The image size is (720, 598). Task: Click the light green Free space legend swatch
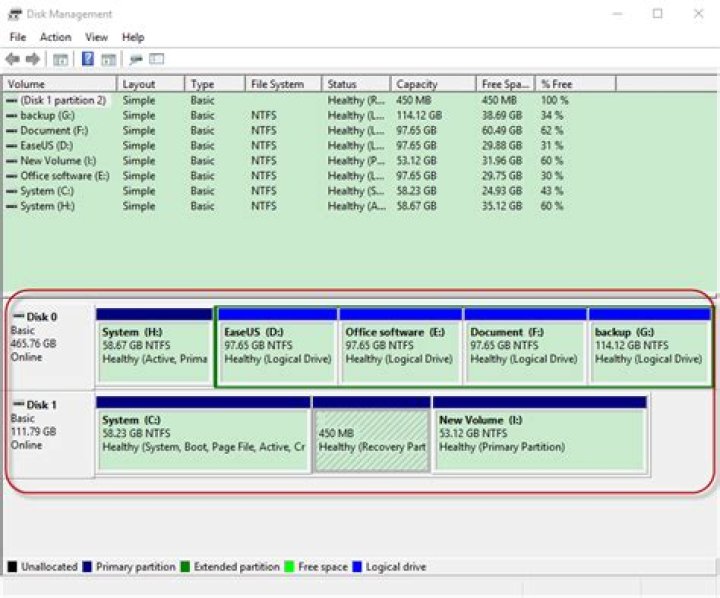(x=289, y=567)
